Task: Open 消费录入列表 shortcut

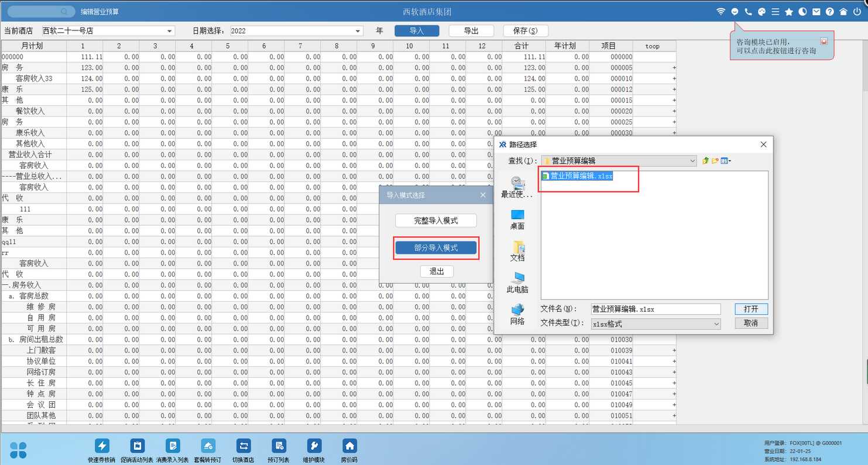Action: click(x=173, y=446)
